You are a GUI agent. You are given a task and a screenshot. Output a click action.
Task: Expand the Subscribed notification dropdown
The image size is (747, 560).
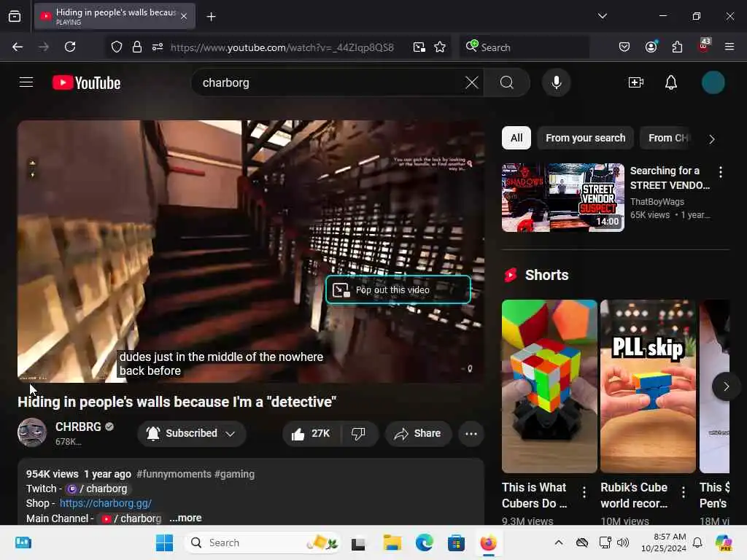(x=192, y=433)
